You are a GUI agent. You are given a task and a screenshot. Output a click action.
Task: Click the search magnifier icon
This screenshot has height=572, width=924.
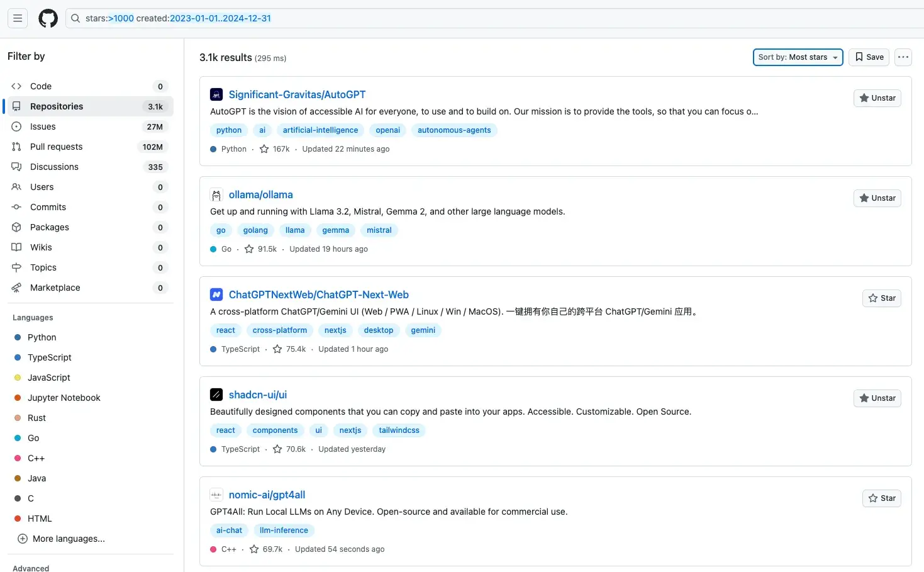[75, 18]
